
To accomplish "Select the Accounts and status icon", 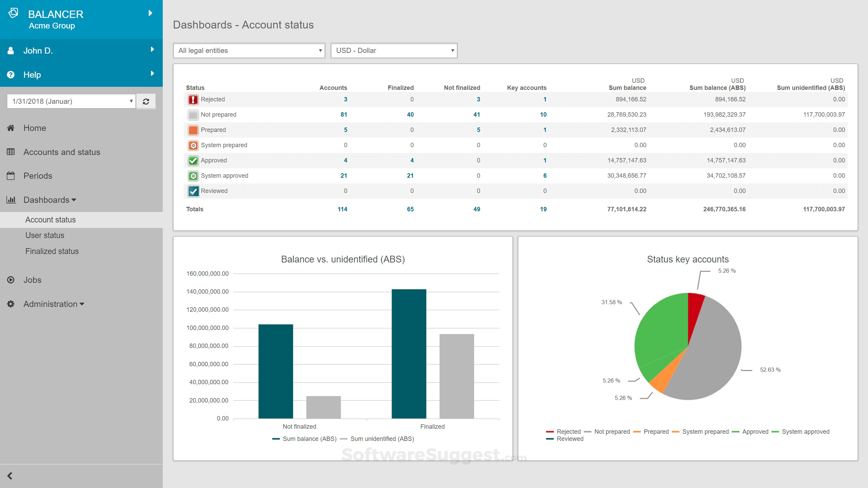I will pos(11,152).
